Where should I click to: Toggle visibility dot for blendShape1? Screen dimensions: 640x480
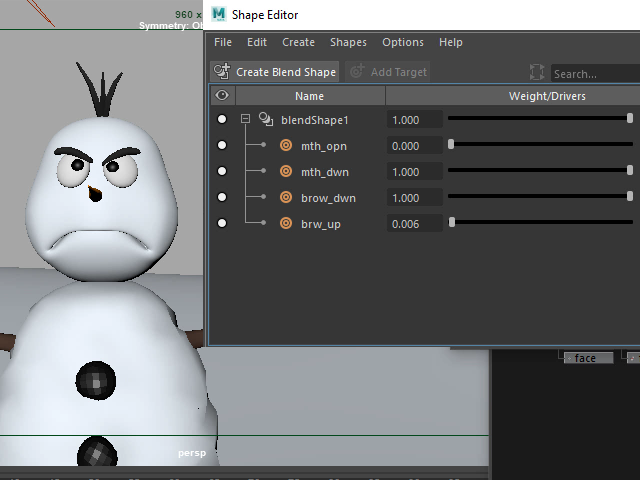(x=222, y=119)
